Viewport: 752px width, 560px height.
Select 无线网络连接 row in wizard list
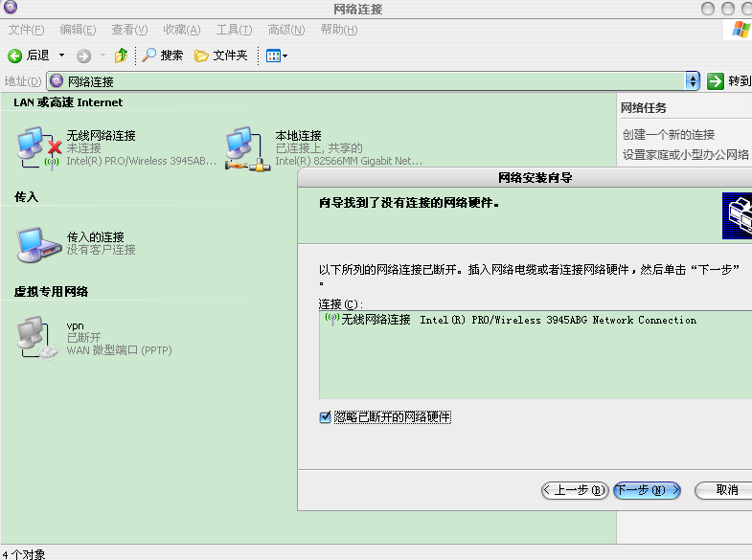(x=536, y=320)
